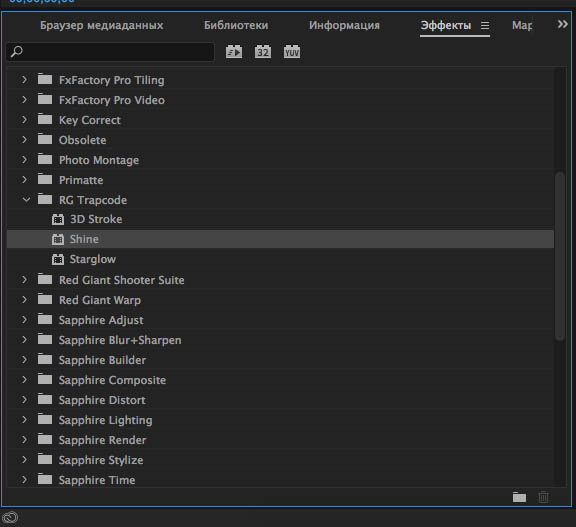Open the partially visible Мар tab
This screenshot has height=527, width=576.
[522, 25]
